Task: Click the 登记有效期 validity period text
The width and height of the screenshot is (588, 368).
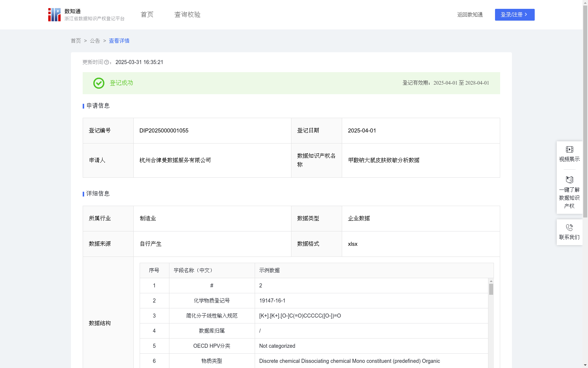Action: click(x=446, y=83)
